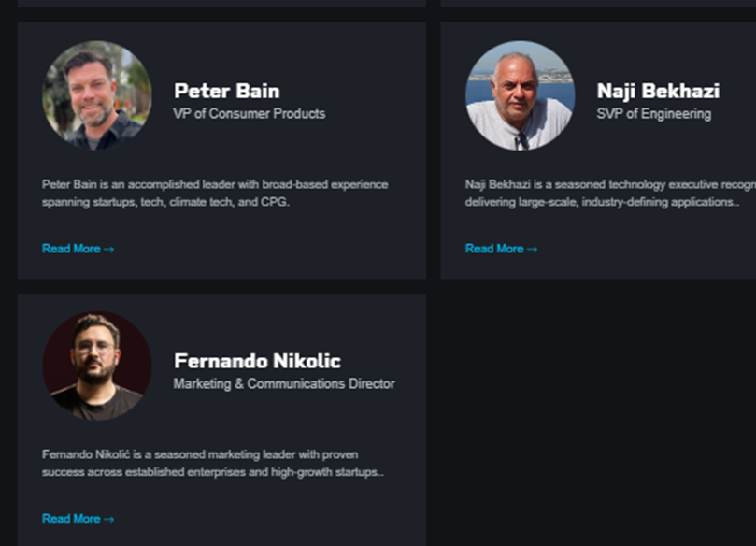The width and height of the screenshot is (756, 546).
Task: Click the partially visible card above Peter Bain
Action: coord(221,3)
